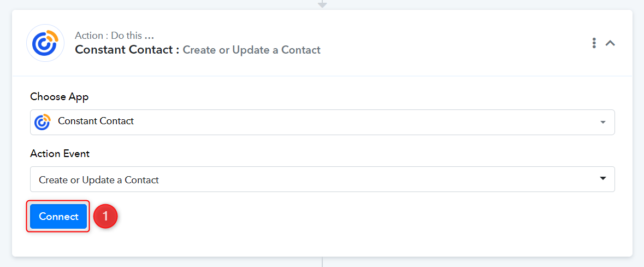Viewport: 644px width, 267px height.
Task: Click 'Create or Update a Contact' header subtitle
Action: [x=251, y=50]
